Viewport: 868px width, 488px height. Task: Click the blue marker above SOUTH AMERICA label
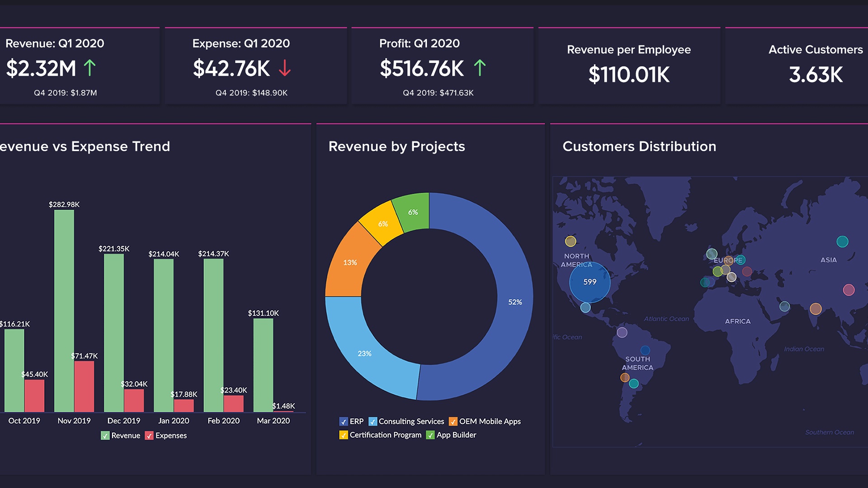(x=645, y=350)
